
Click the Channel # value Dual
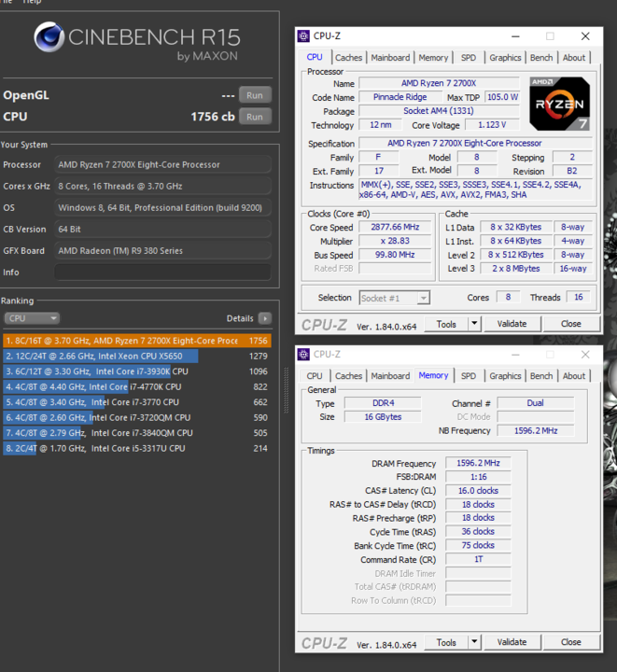click(536, 403)
